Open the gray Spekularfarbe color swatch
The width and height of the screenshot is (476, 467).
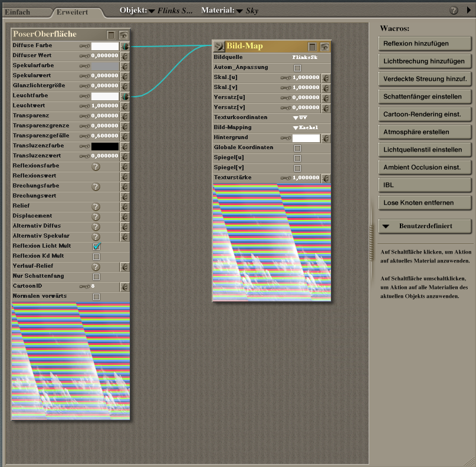105,66
